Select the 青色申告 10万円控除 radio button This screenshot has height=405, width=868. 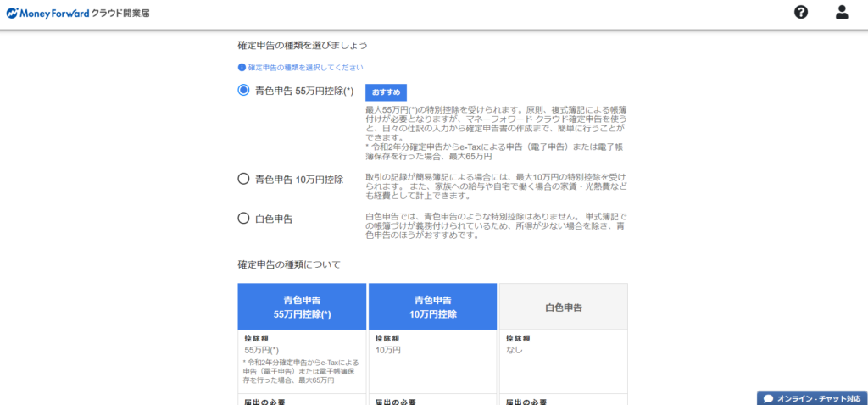point(243,179)
